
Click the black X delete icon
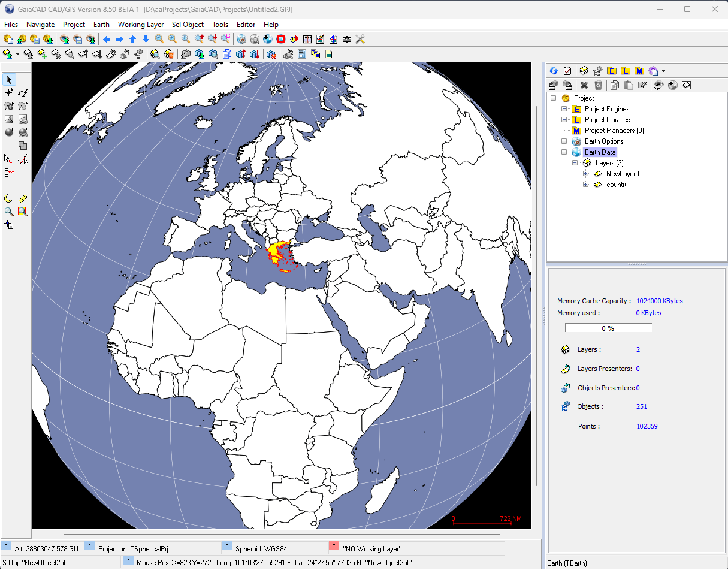click(584, 85)
